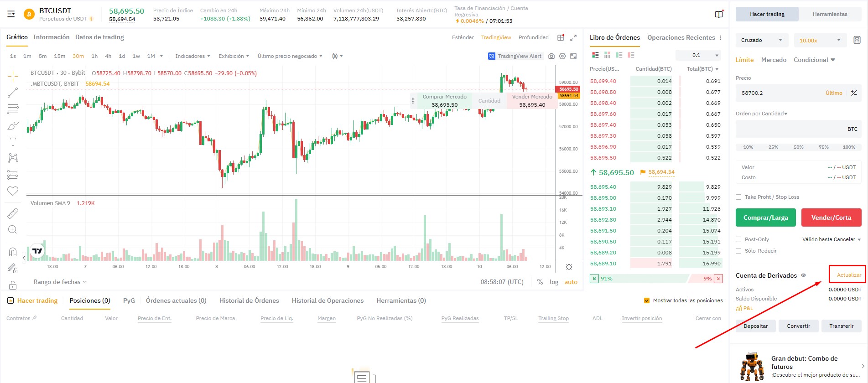The image size is (868, 383).
Task: Open the hamburger menu icon
Action: [x=11, y=14]
